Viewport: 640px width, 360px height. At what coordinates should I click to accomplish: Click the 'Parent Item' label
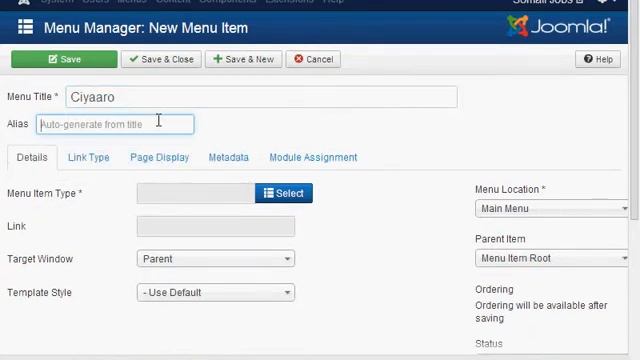coord(500,239)
